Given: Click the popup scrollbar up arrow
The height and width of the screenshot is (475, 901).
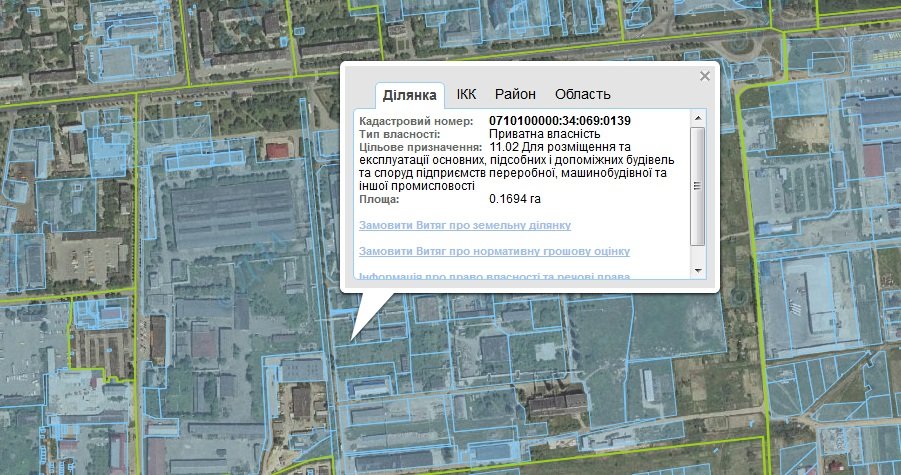Looking at the screenshot, I should (x=698, y=119).
